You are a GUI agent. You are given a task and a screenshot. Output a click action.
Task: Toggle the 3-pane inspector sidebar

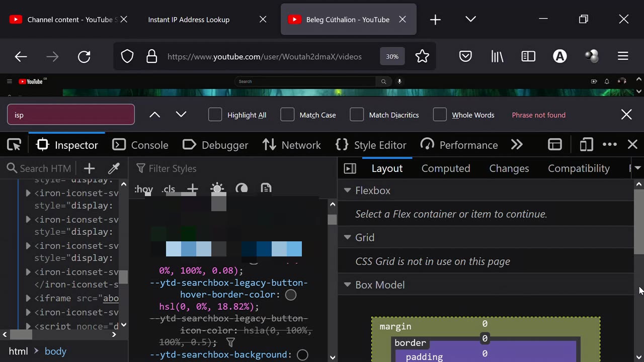[x=350, y=168]
